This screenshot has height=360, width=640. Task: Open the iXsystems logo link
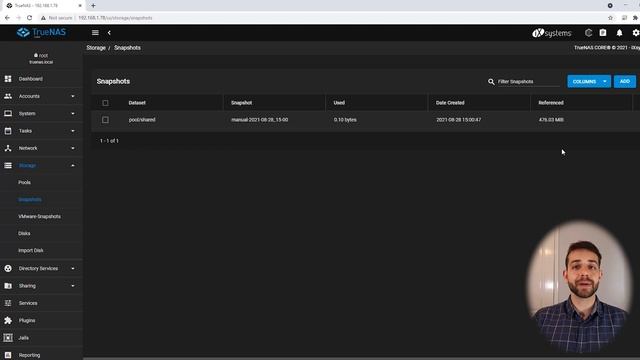(551, 33)
